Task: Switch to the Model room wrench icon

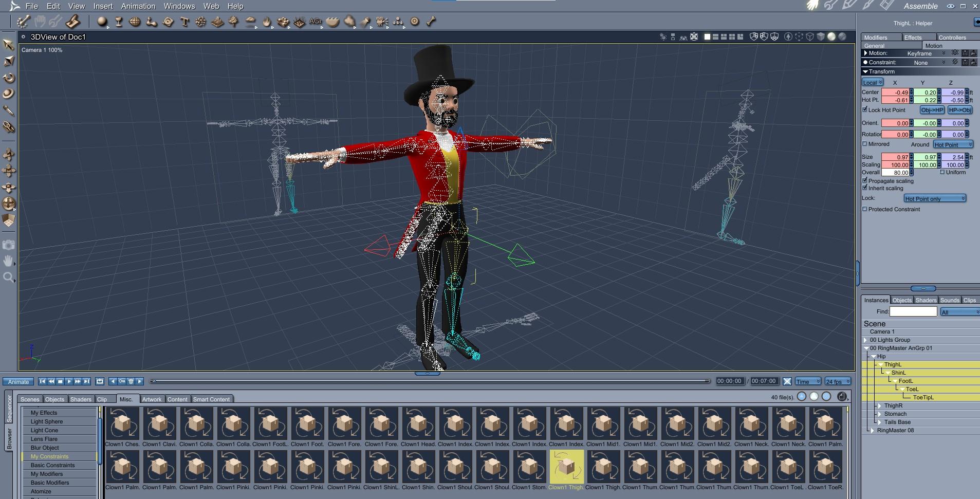Action: click(x=831, y=6)
